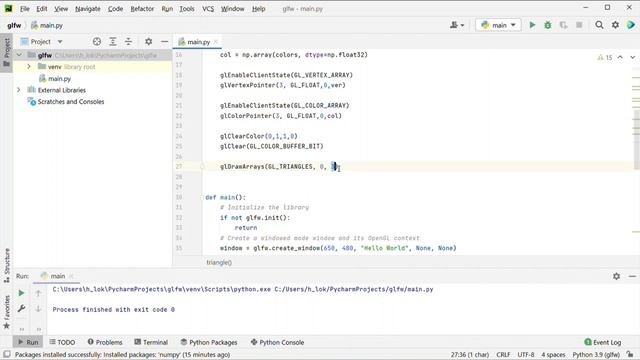Collapse the glfw project root folder

[19, 55]
